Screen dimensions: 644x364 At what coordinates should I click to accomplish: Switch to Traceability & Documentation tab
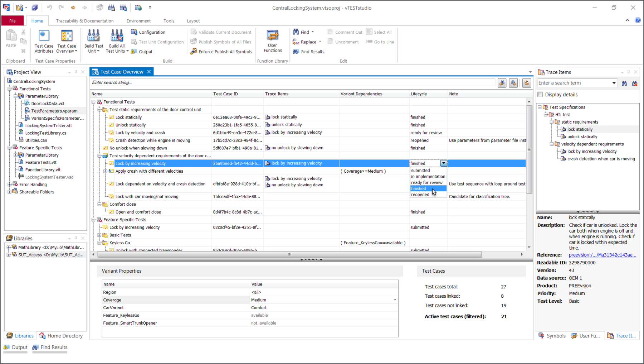point(85,21)
